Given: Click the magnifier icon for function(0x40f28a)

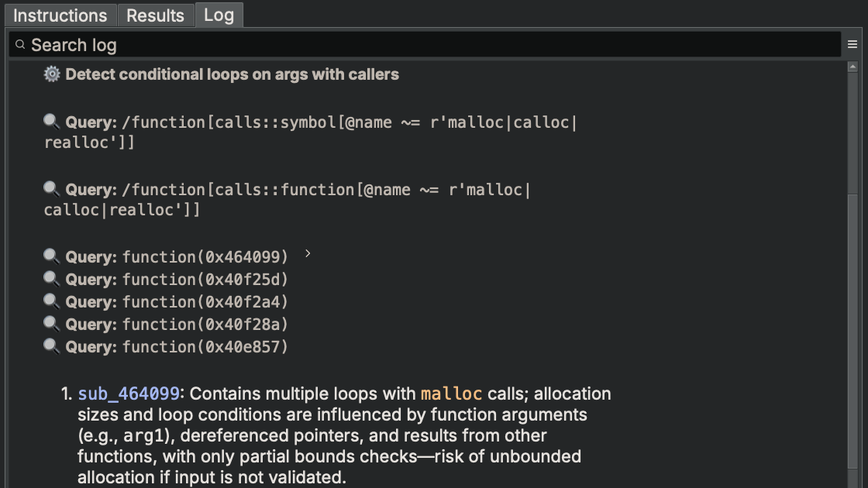Looking at the screenshot, I should 50,324.
